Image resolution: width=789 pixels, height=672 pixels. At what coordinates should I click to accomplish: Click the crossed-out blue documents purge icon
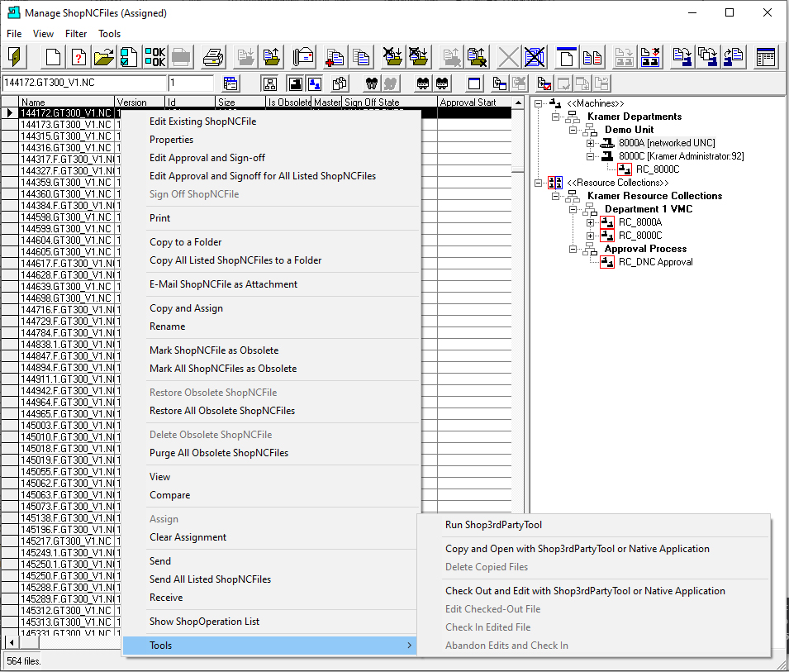535,57
